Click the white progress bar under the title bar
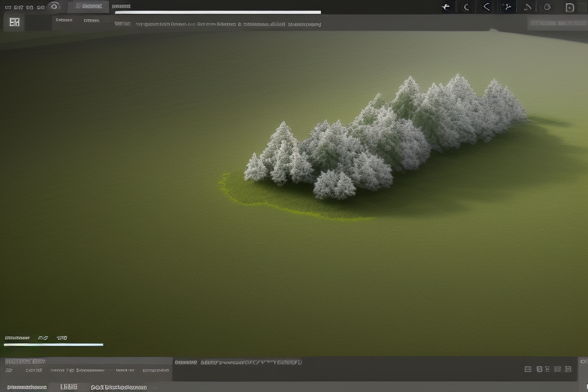The image size is (588, 392). tap(217, 12)
